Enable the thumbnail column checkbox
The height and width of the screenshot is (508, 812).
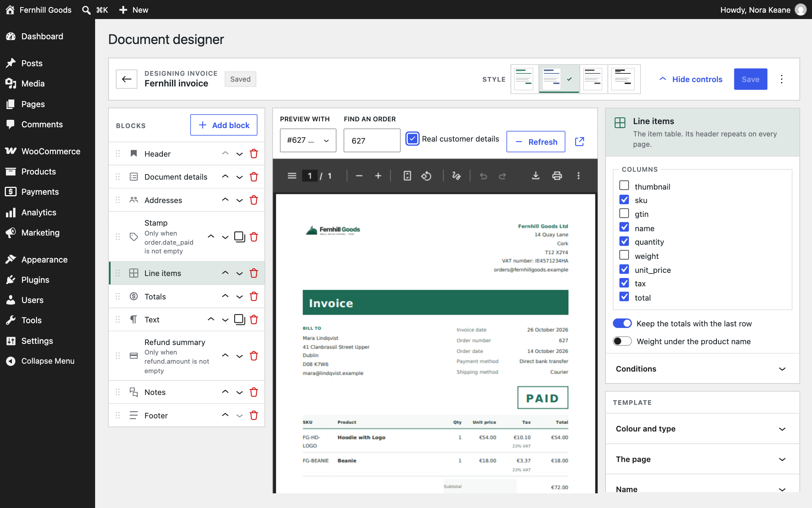(x=624, y=186)
